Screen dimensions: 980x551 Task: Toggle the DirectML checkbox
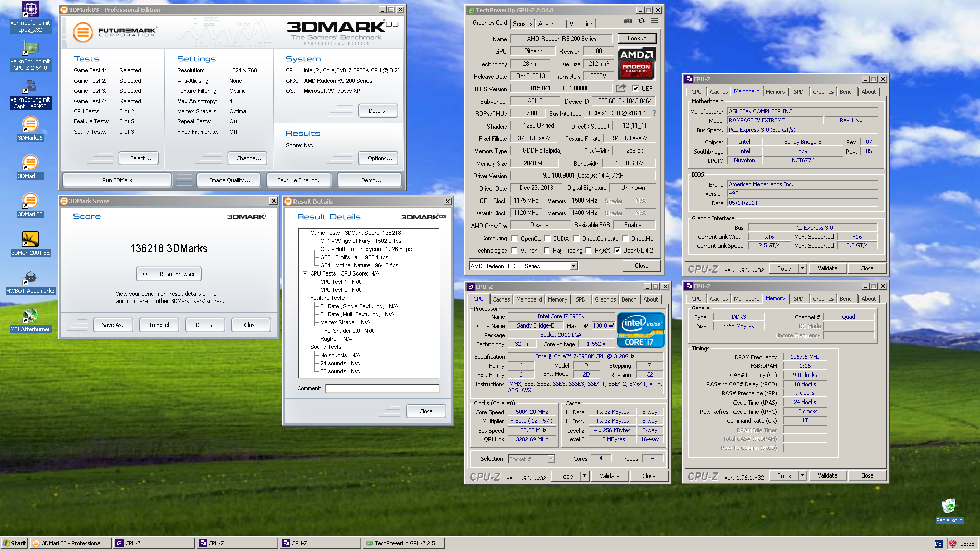tap(625, 238)
